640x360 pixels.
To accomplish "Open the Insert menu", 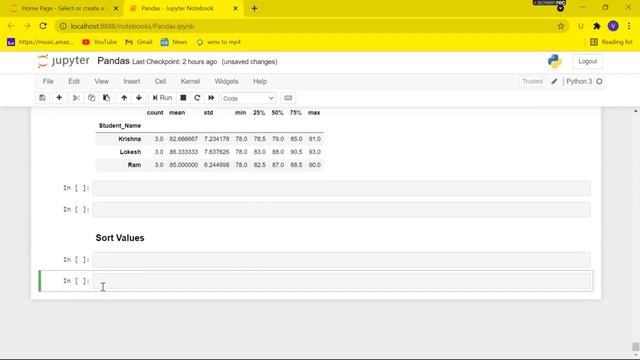I will tap(132, 82).
